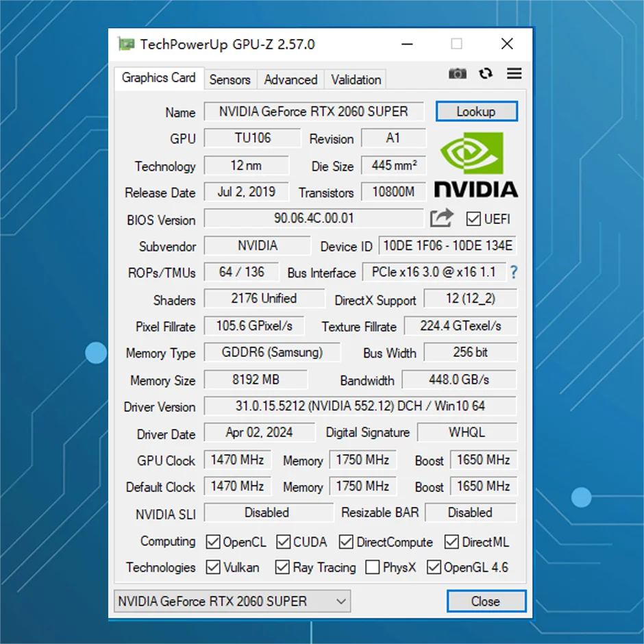
Task: Click the Revision field showing A1
Action: 393,138
